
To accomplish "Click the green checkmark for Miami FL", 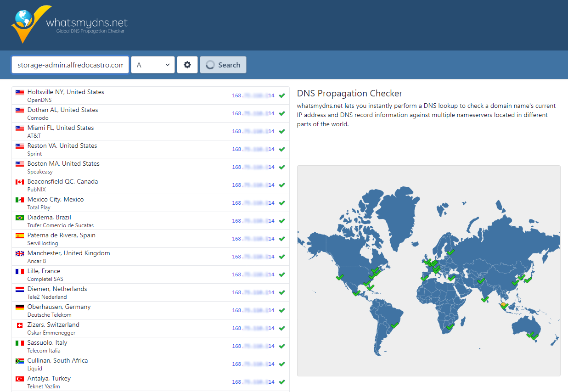I will coord(282,131).
